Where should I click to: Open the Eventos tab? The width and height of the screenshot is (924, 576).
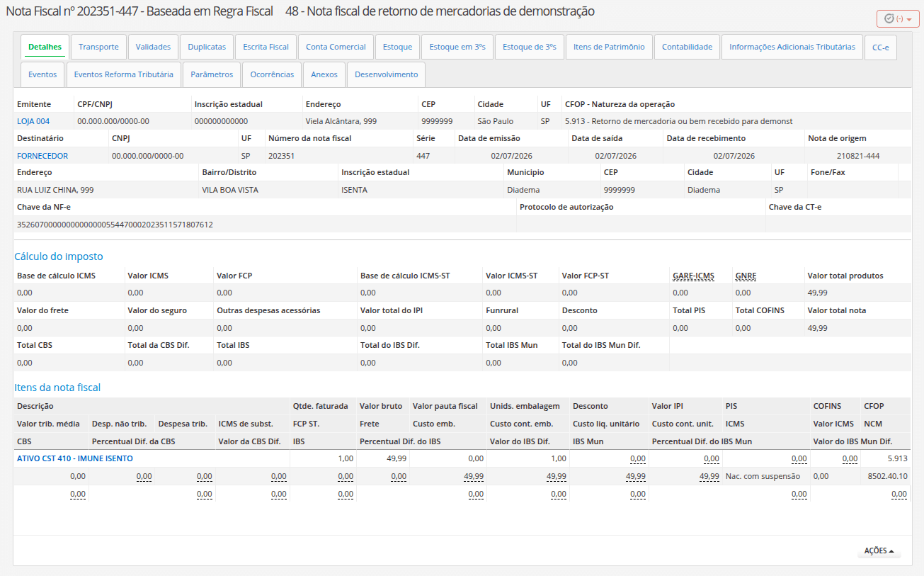pos(42,74)
